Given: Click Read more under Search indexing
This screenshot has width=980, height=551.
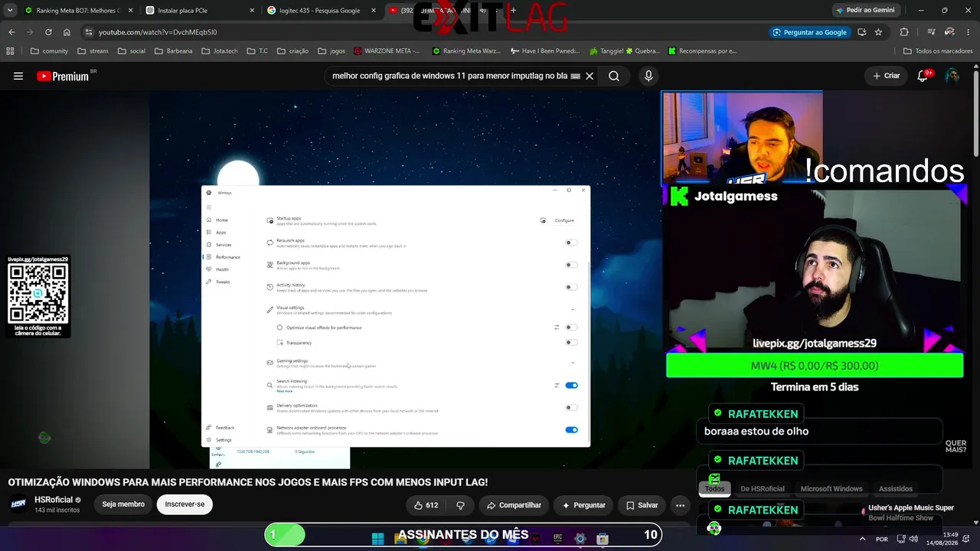Looking at the screenshot, I should click(x=284, y=391).
